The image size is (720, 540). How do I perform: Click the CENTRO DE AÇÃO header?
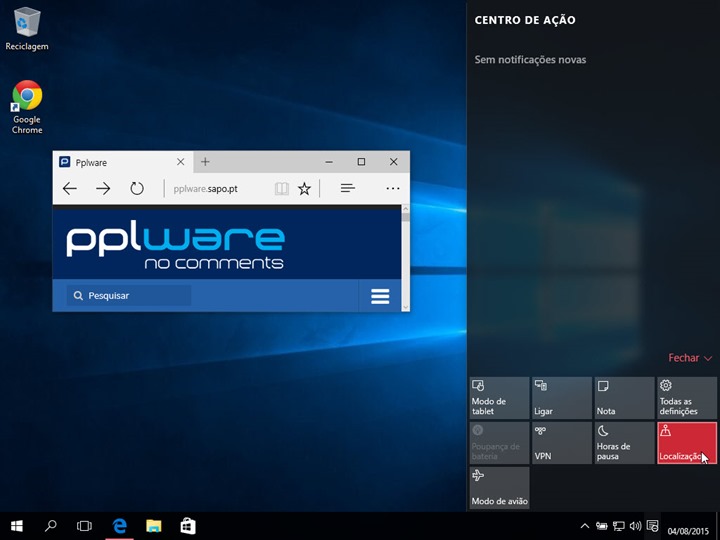click(525, 20)
